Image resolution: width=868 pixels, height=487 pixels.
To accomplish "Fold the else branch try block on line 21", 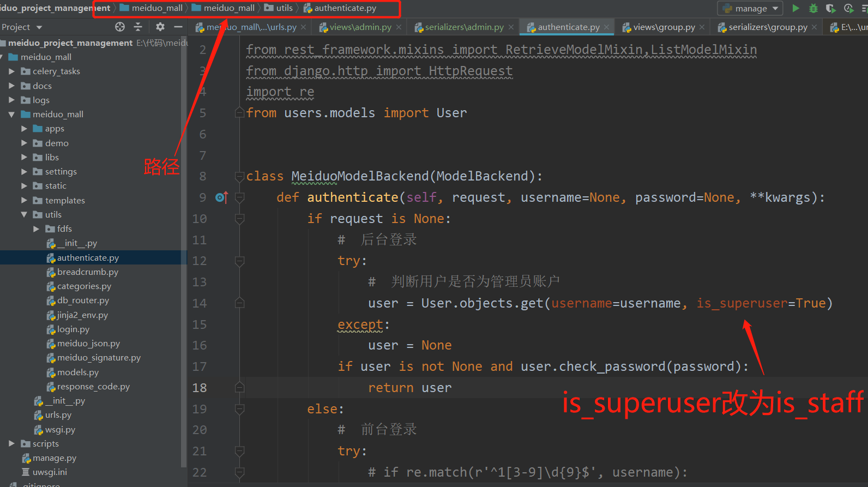I will 239,451.
